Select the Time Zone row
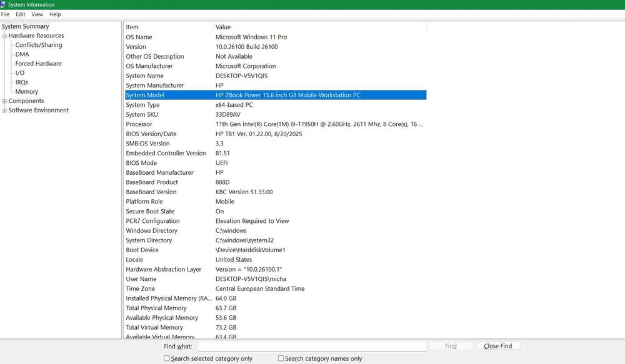The image size is (625, 364). [x=276, y=288]
